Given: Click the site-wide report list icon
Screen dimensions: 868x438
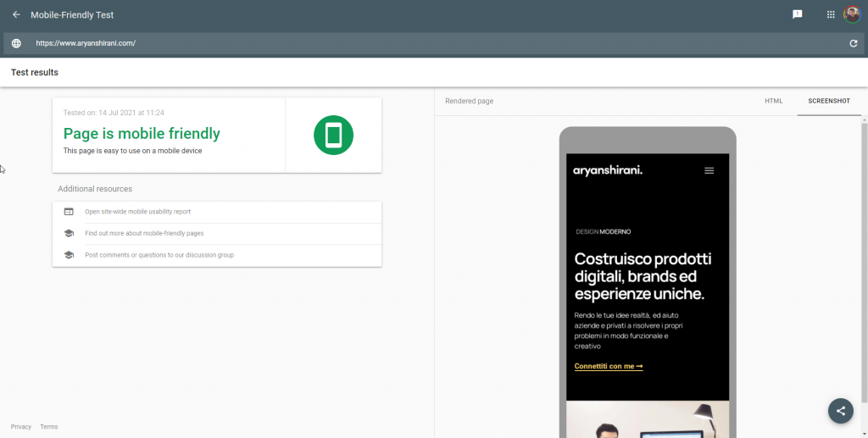Looking at the screenshot, I should pos(69,212).
